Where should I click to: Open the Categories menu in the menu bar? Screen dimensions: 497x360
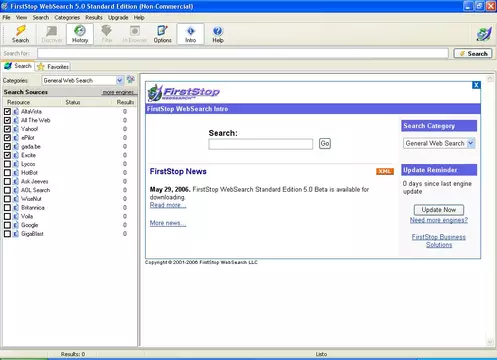(x=67, y=17)
